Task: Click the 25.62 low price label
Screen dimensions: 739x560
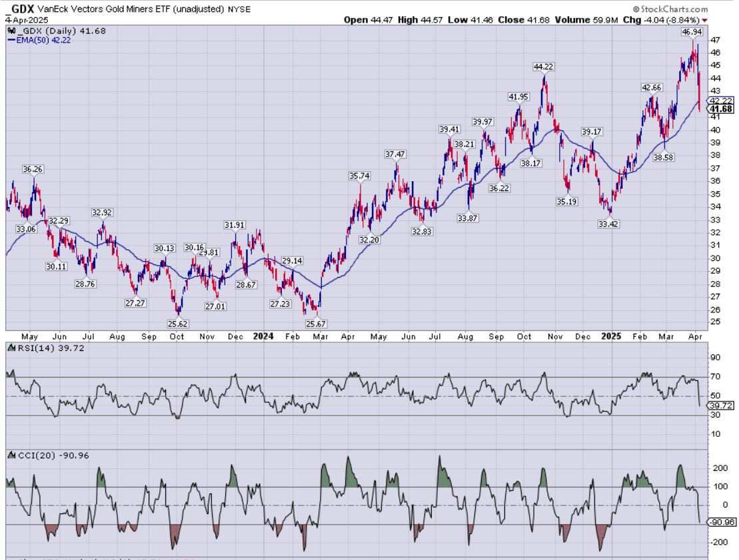Action: coord(178,324)
